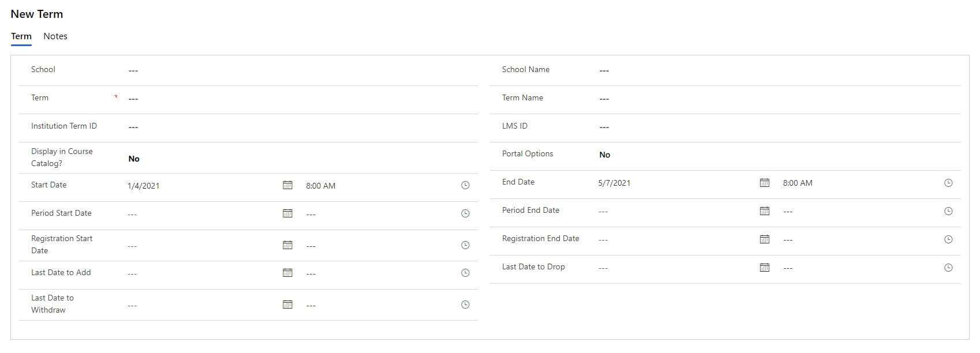Click the required Term lookup field

301,99
